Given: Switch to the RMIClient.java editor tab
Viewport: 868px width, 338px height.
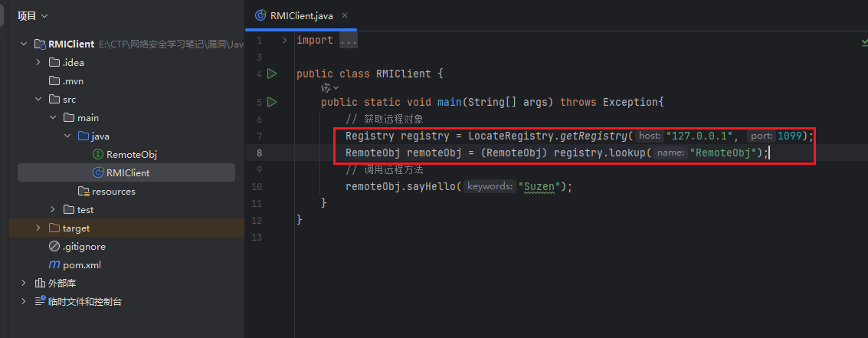Looking at the screenshot, I should tap(300, 15).
